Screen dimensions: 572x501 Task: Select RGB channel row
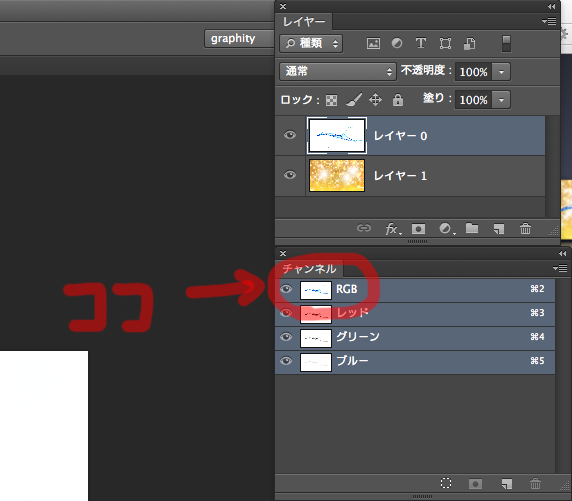pyautogui.click(x=415, y=290)
